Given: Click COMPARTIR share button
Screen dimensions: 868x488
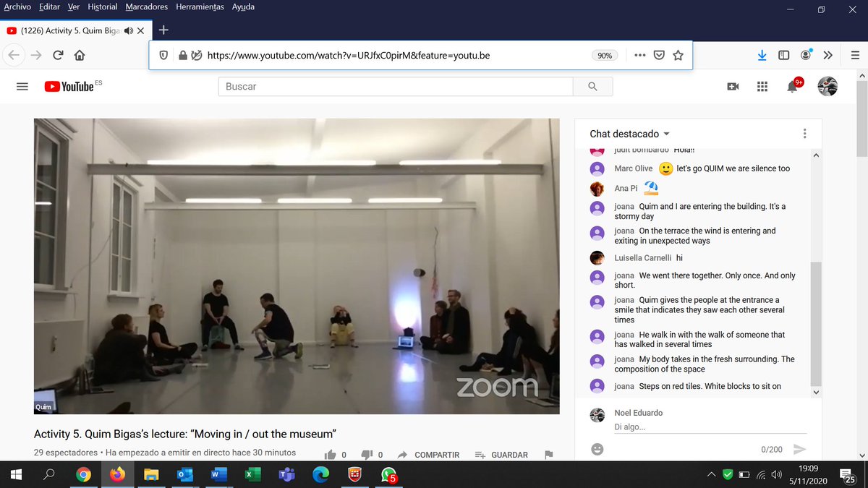Looking at the screenshot, I should coord(428,455).
